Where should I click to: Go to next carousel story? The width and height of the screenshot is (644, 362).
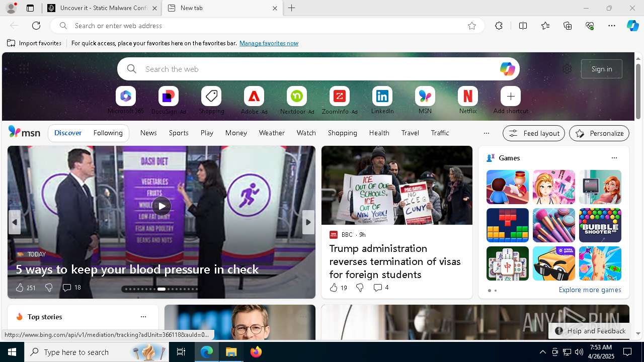(308, 222)
